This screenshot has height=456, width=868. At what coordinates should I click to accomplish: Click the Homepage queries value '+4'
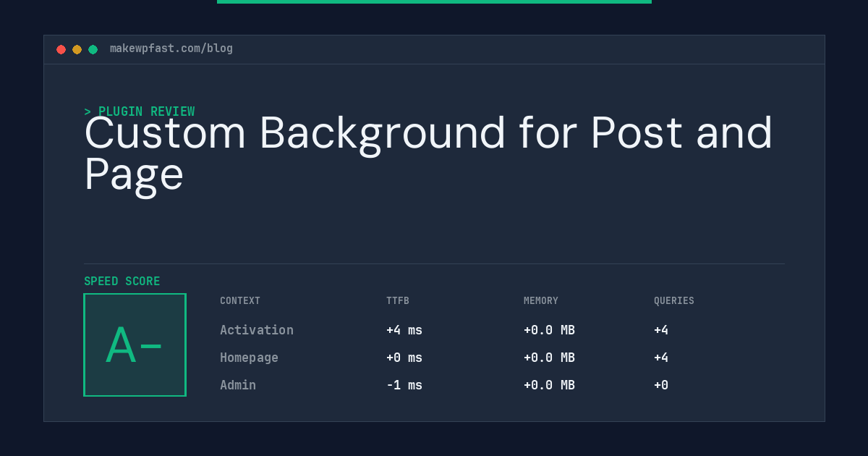pos(661,358)
